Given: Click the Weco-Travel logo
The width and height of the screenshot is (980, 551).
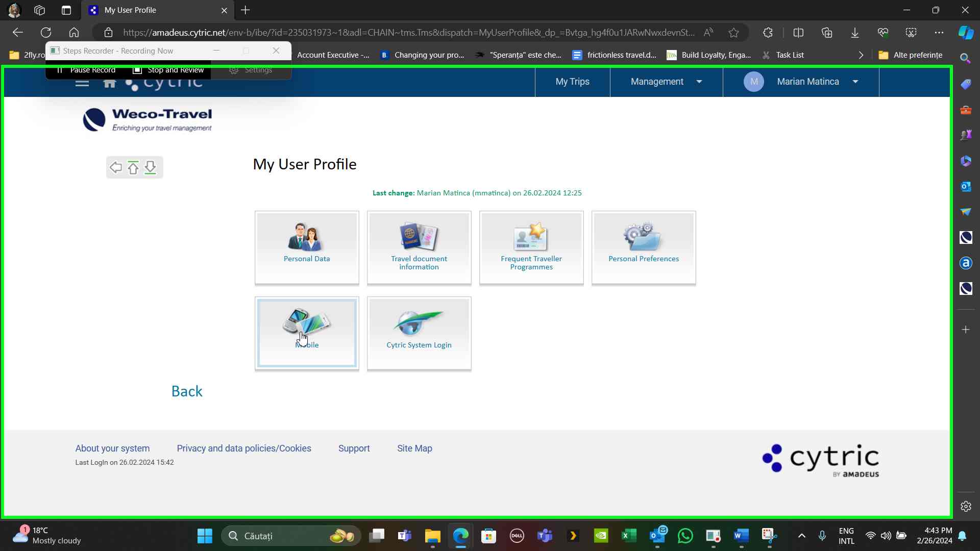Looking at the screenshot, I should click(x=148, y=120).
